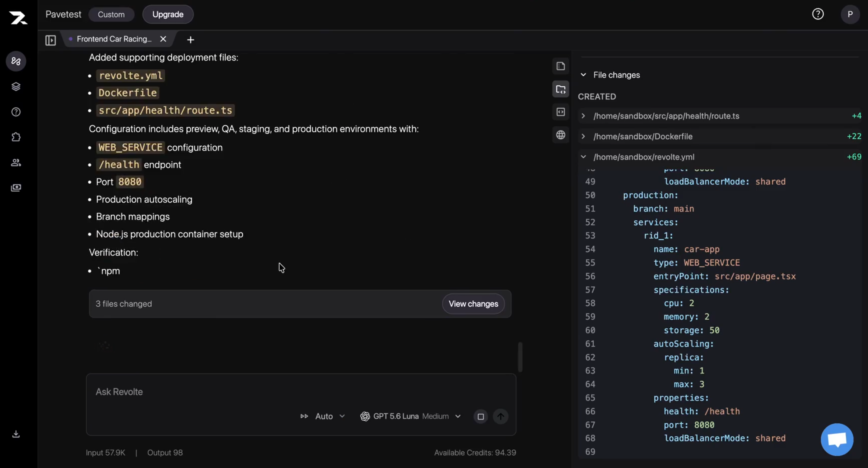Viewport: 868px width, 468px height.
Task: Click the stop generation square button
Action: (481, 416)
